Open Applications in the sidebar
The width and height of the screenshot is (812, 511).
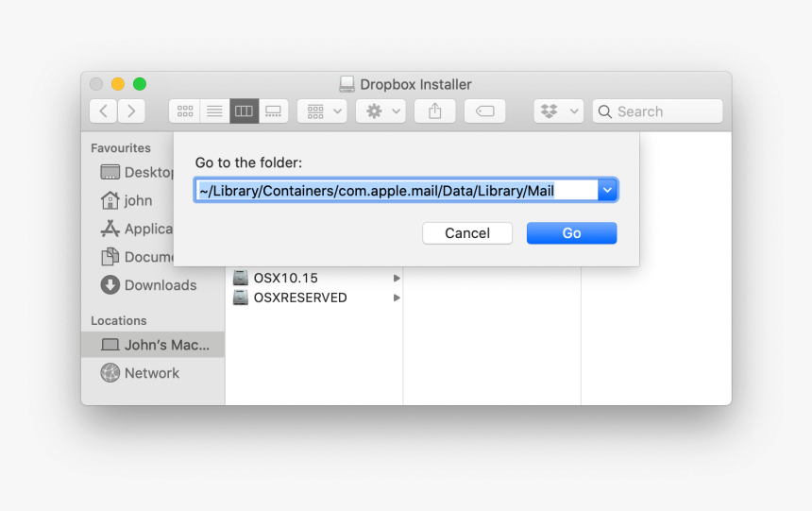click(137, 229)
